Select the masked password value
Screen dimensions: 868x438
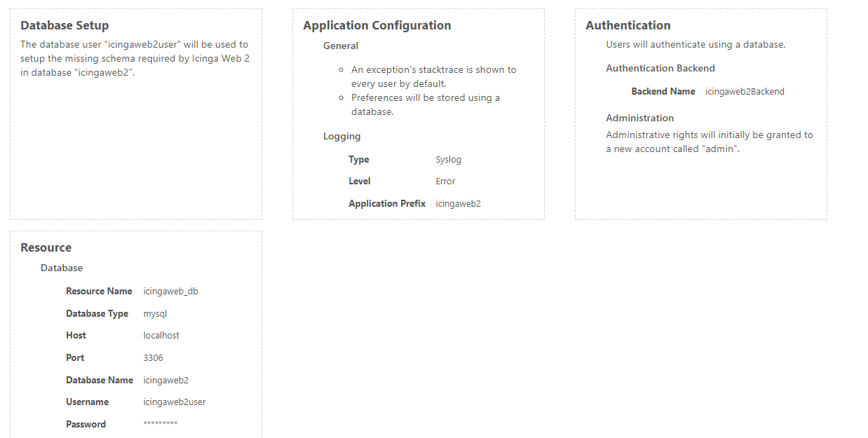coord(161,424)
